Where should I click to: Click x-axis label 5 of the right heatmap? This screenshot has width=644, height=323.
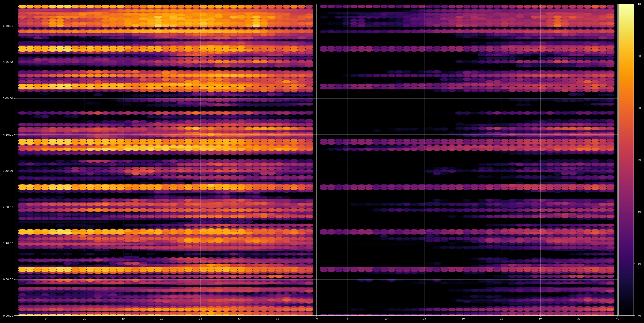pos(347,319)
